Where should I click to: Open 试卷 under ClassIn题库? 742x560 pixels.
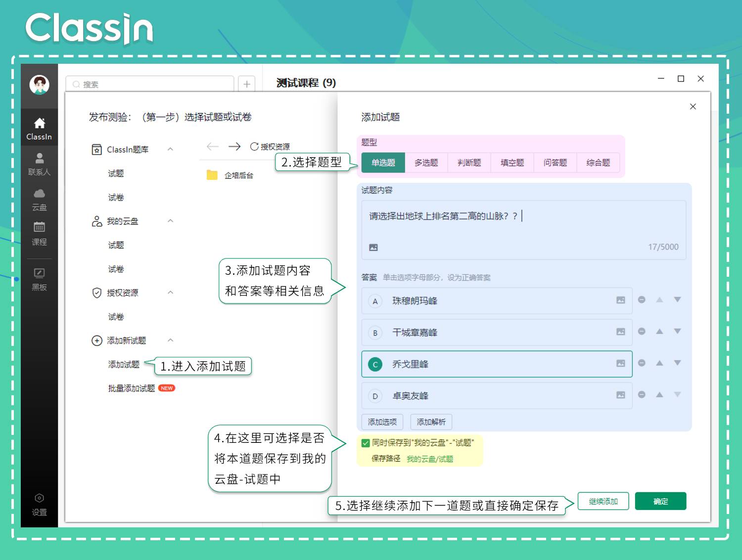click(x=116, y=197)
